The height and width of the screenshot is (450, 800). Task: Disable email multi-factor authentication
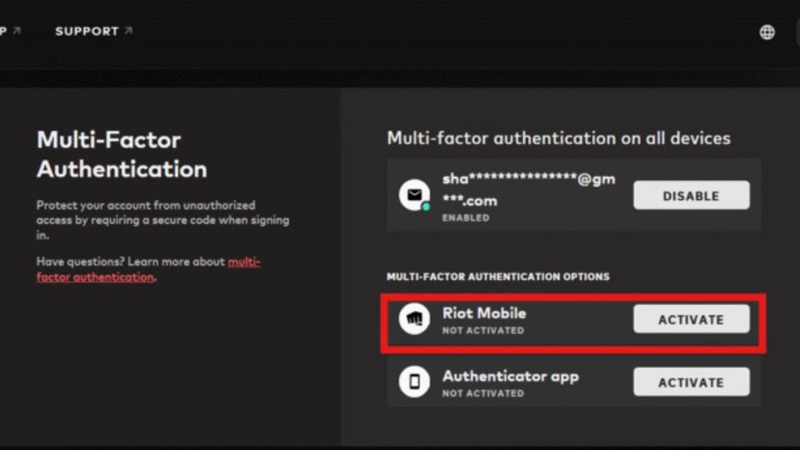click(691, 196)
